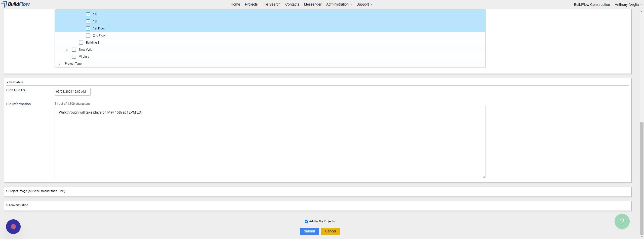Uncheck the 1B checkbox
The height and width of the screenshot is (240, 644).
point(88,21)
